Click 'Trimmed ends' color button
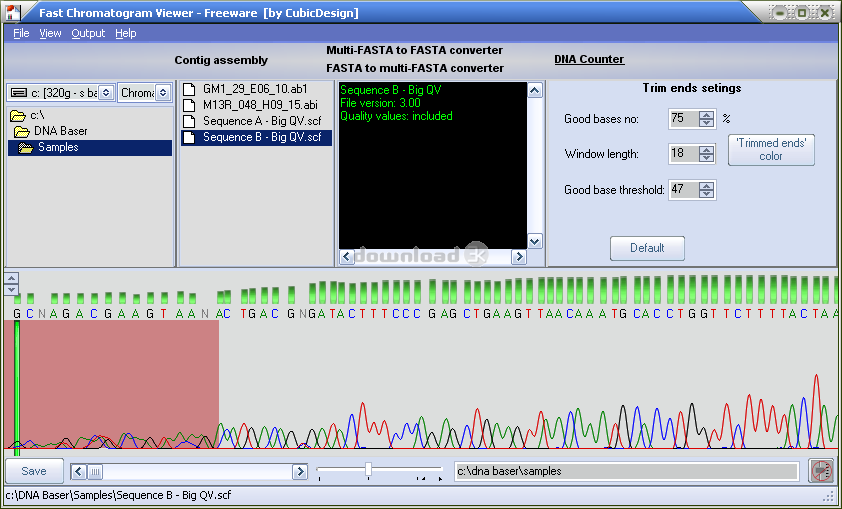The image size is (842, 509). [x=771, y=150]
